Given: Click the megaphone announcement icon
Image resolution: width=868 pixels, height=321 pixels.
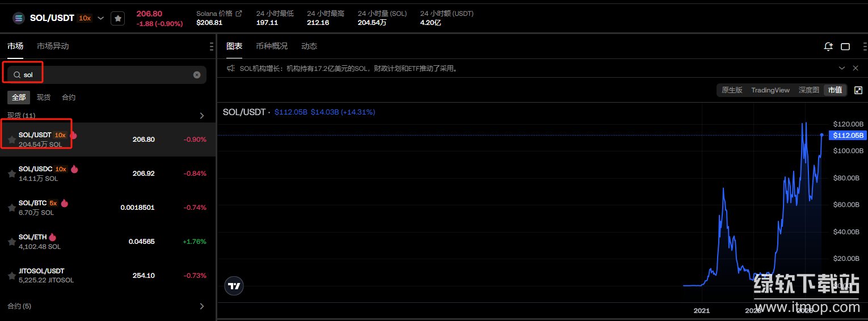Looking at the screenshot, I should click(231, 69).
